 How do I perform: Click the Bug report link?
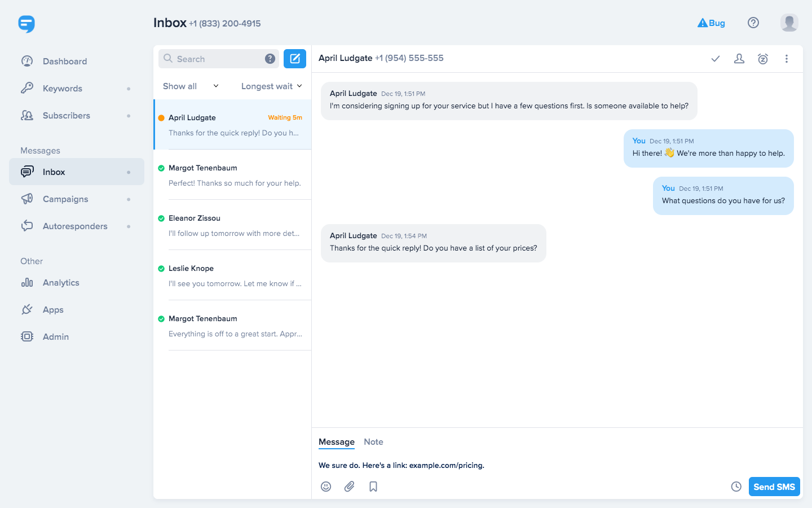711,23
